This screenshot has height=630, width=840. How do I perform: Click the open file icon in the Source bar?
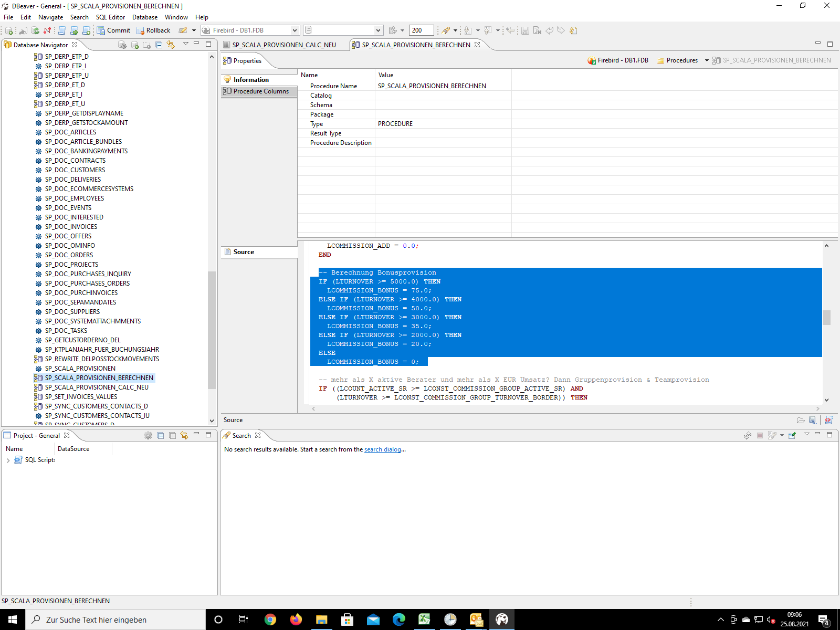click(801, 420)
